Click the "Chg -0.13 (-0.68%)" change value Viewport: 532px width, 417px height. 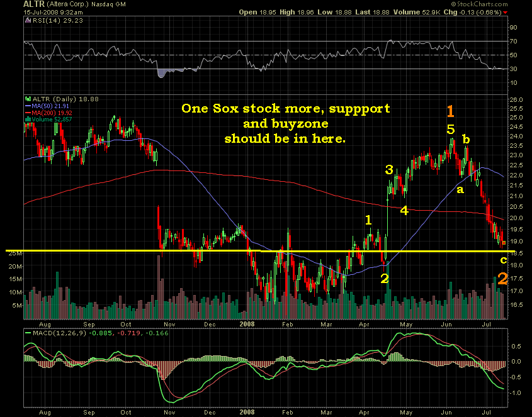click(472, 12)
